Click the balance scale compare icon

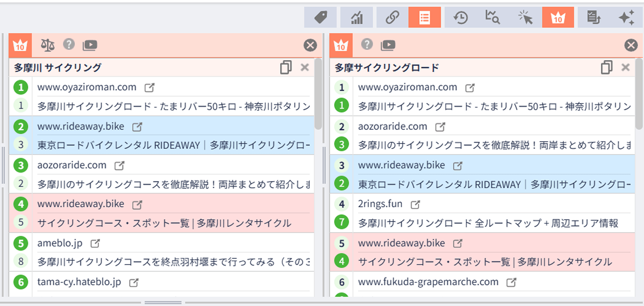point(48,45)
